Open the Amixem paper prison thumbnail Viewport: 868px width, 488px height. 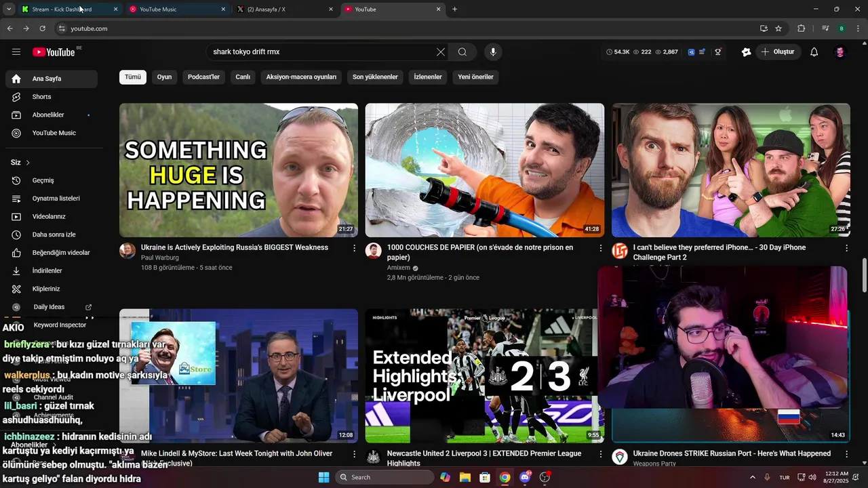pyautogui.click(x=485, y=170)
